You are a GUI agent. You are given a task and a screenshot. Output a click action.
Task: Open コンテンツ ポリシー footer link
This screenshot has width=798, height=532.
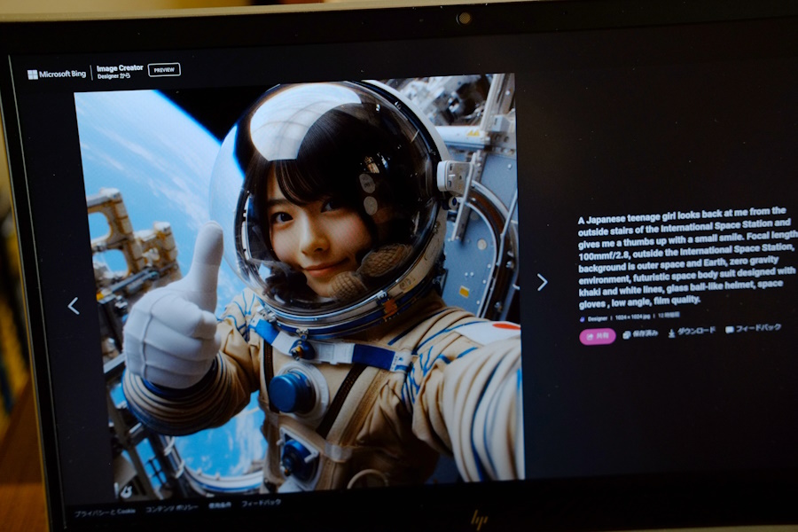pos(171,508)
